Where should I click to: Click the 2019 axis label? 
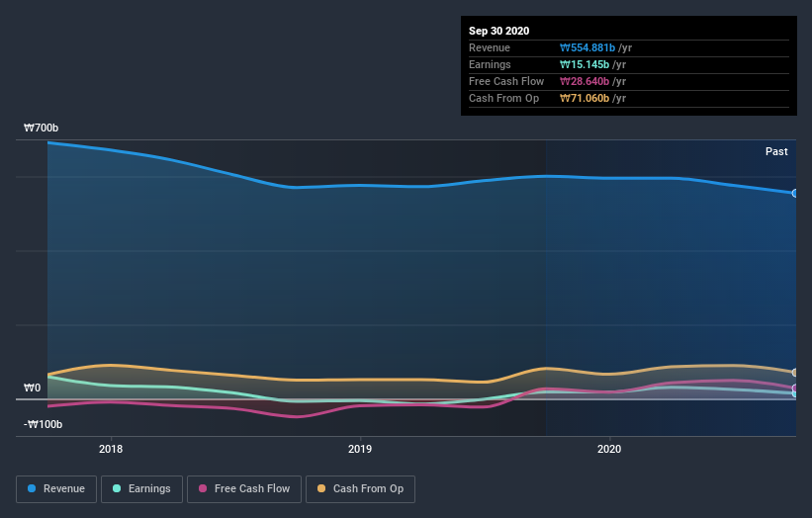coord(360,449)
